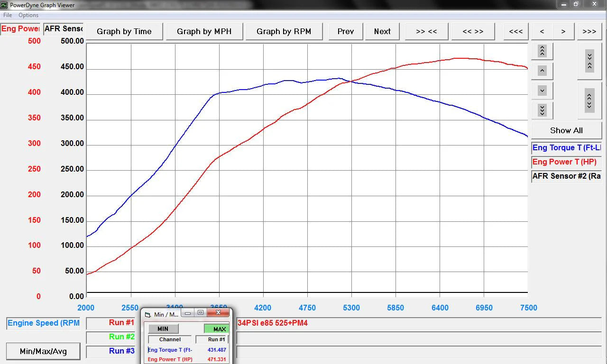This screenshot has width=607, height=364.
Task: Switch to the Eng Power tab
Action: (x=19, y=28)
